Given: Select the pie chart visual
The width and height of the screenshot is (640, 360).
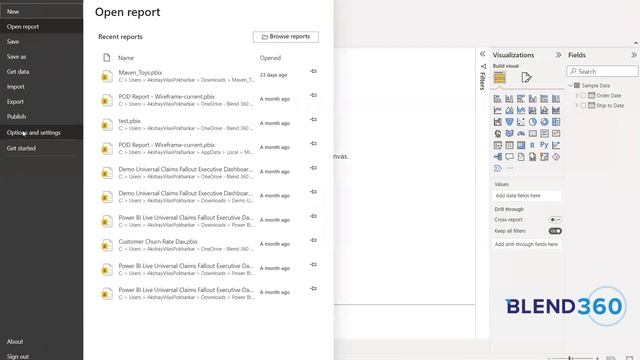Looking at the screenshot, I should [533, 122].
